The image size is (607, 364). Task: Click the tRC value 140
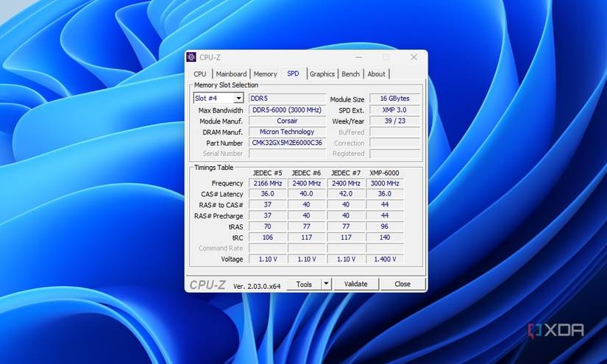[x=385, y=237]
